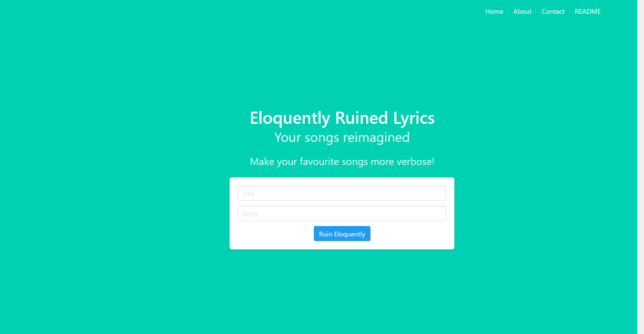Open About from the top navigation
This screenshot has width=644, height=334.
click(522, 11)
